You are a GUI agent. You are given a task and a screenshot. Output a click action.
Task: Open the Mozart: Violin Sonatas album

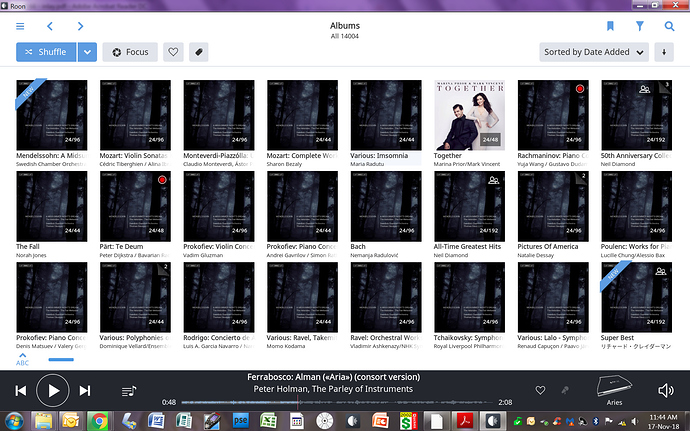(135, 115)
